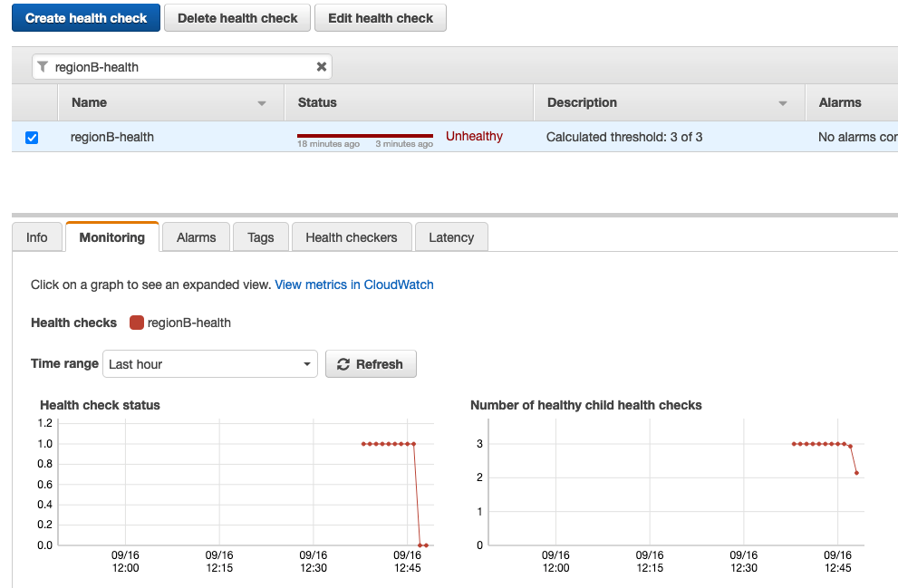Click inside the health check filter field

(181, 66)
